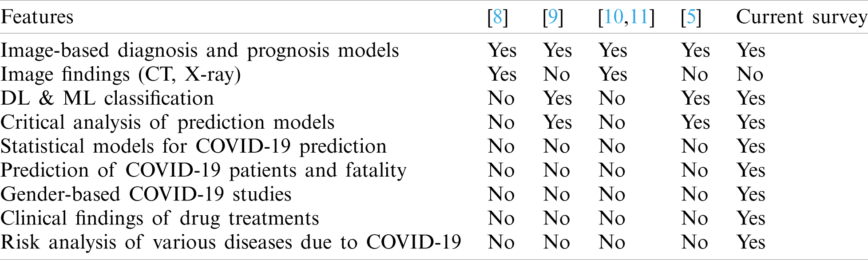Click Current survey value for Image findings row
This screenshot has height=260, width=868.
[750, 75]
